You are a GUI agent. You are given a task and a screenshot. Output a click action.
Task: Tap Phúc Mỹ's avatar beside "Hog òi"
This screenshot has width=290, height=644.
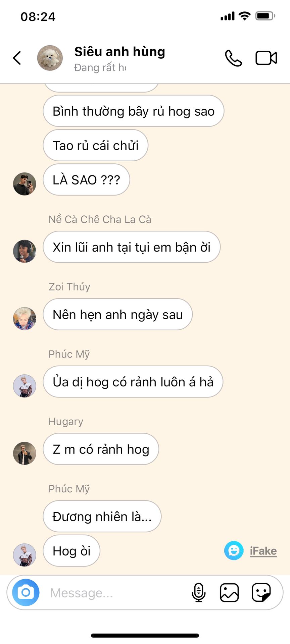[x=25, y=555]
